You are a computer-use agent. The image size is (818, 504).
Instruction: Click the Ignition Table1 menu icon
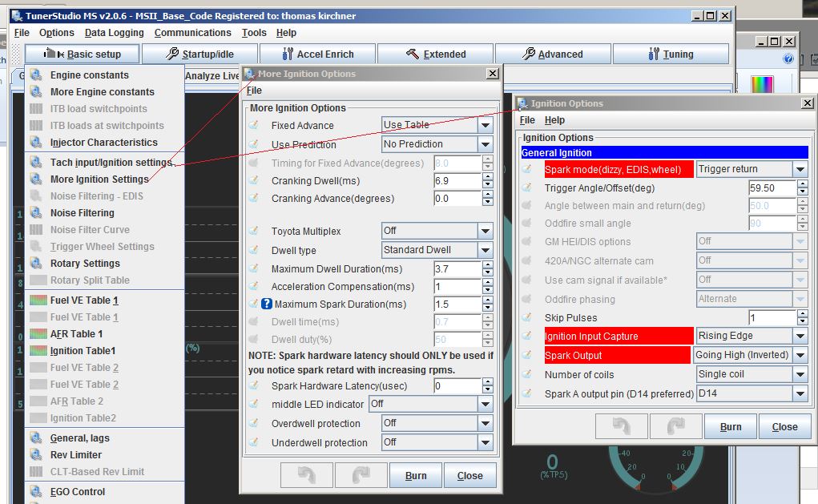(x=38, y=351)
